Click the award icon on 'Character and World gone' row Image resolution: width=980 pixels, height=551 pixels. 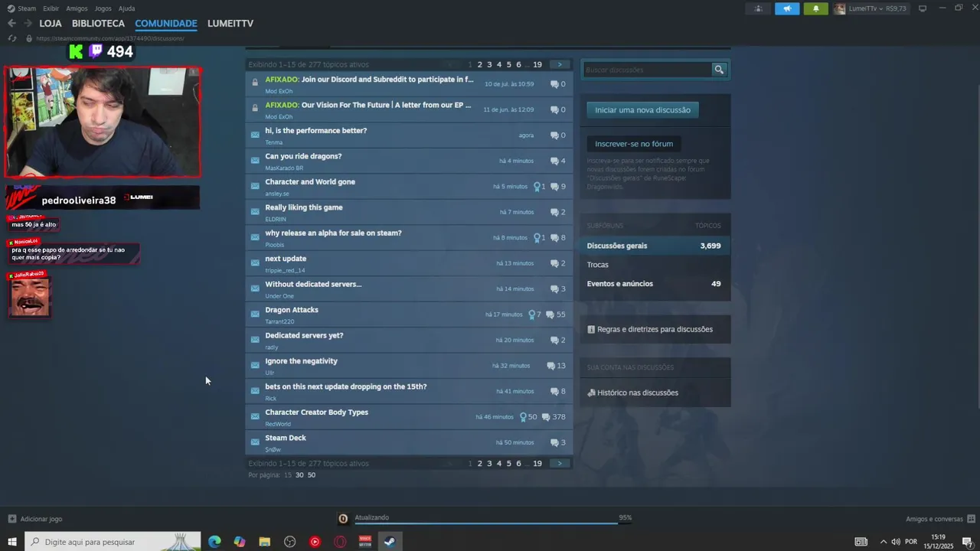click(537, 186)
